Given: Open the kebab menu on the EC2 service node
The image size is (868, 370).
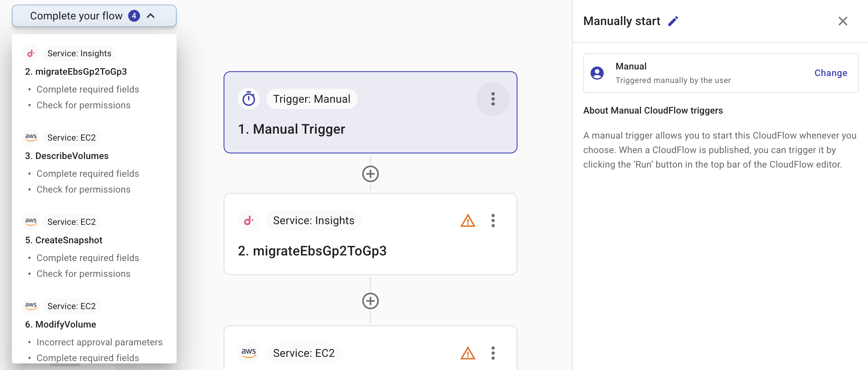Looking at the screenshot, I should click(x=493, y=353).
